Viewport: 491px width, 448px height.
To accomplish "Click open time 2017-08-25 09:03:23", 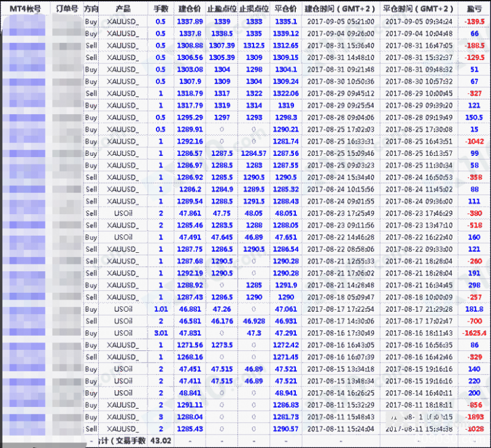I will coord(341,165).
